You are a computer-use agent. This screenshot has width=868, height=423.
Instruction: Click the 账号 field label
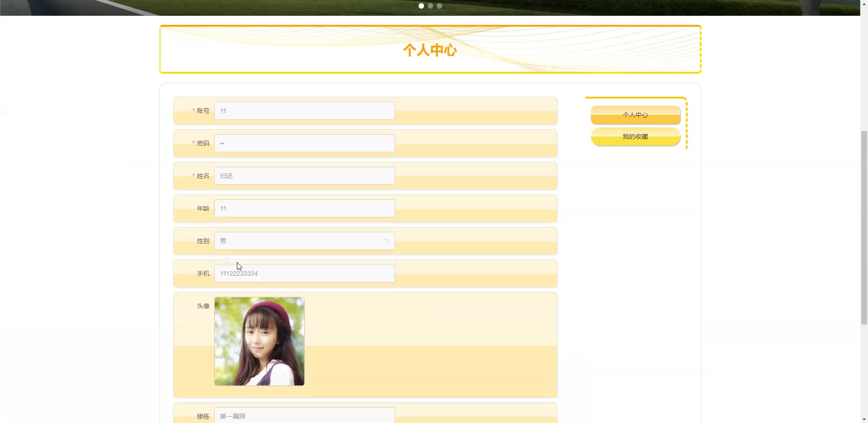[x=203, y=111]
